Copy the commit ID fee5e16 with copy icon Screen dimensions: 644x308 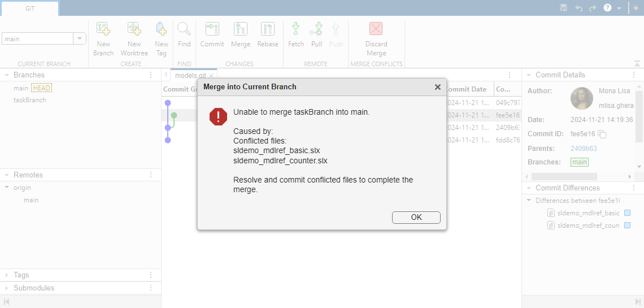coord(602,135)
